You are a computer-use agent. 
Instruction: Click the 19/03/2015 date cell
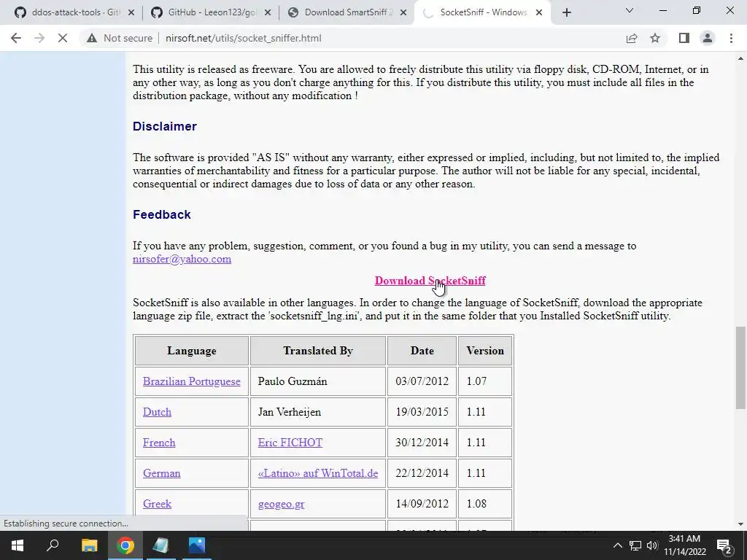(x=422, y=412)
